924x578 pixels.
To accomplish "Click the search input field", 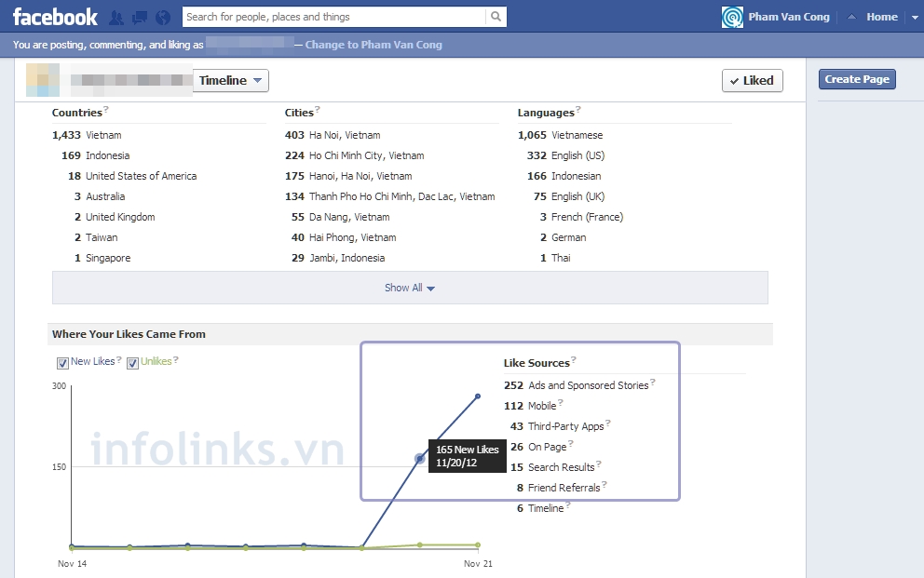I will tap(334, 17).
